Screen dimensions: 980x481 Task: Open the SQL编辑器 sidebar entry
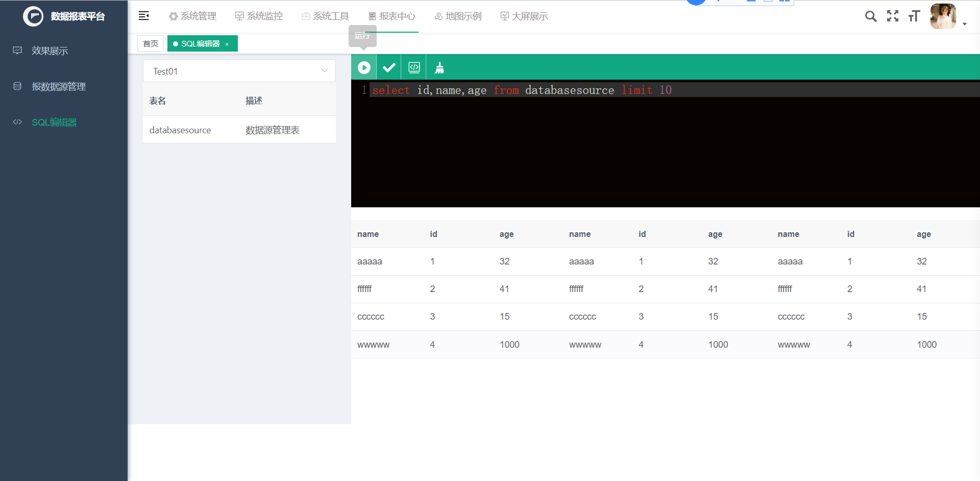[x=54, y=122]
